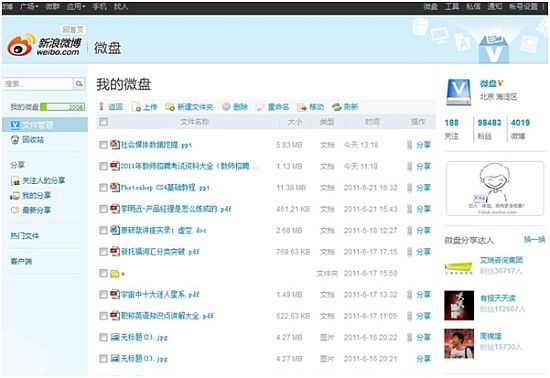Click the 重命名 rename toolbar item
The height and width of the screenshot is (378, 550).
tap(273, 107)
